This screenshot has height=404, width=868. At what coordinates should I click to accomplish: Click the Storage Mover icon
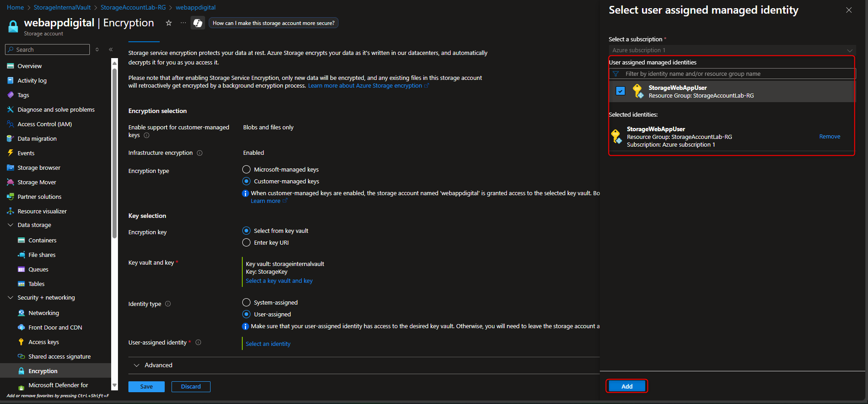(10, 182)
